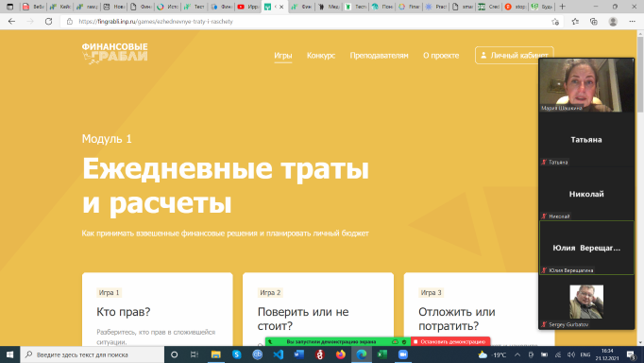
Task: Select Sergey Gurbatov participant tile
Action: [586, 302]
